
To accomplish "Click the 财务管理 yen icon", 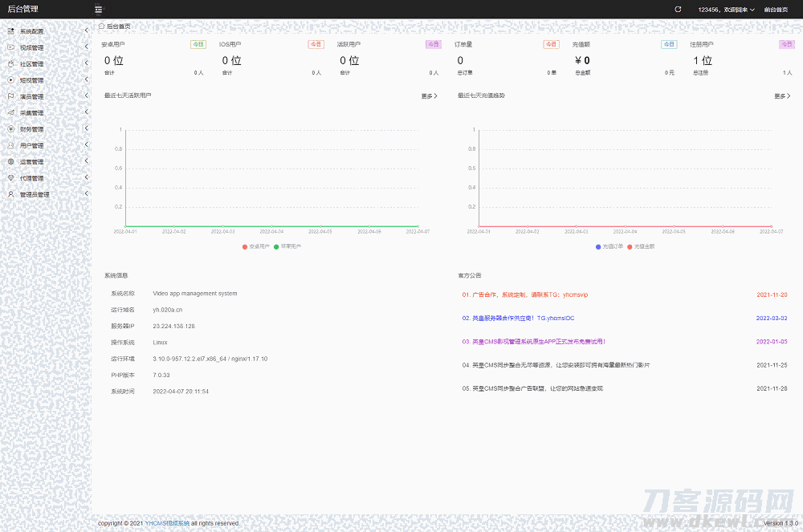I will click(11, 129).
